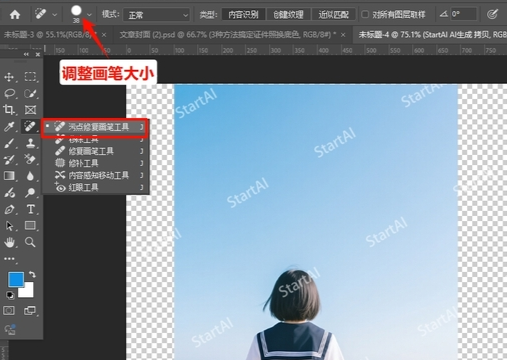
Task: Change the screen mode
Action: click(30, 311)
